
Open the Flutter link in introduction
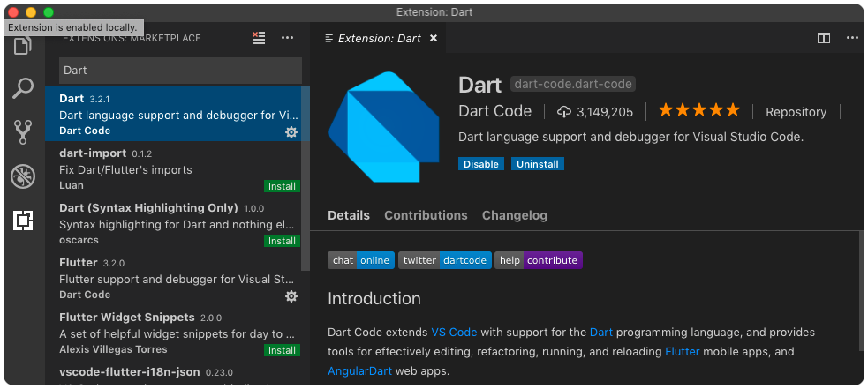coord(682,351)
